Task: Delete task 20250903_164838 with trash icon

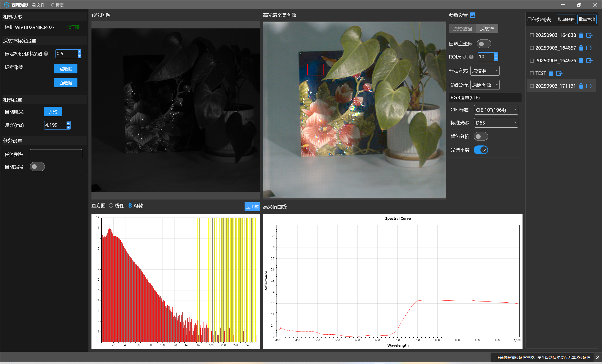Action: coord(581,35)
